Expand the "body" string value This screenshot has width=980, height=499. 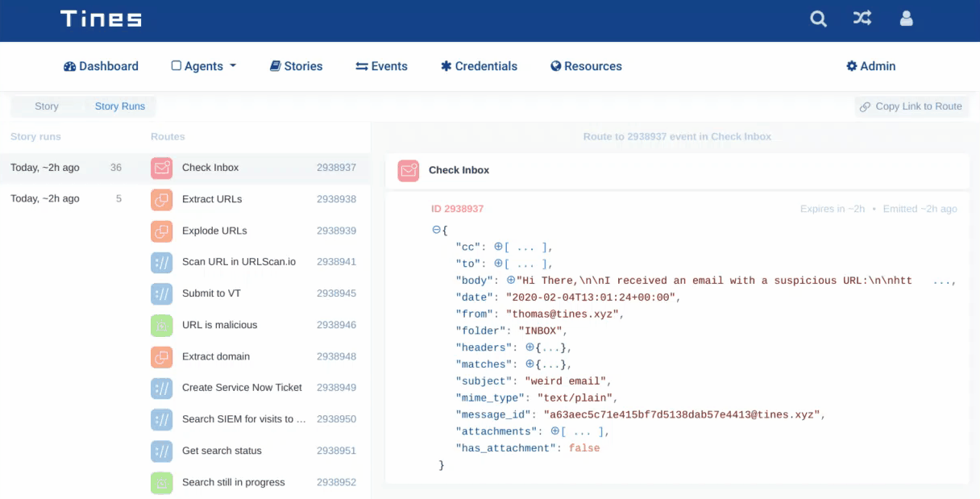coord(511,280)
